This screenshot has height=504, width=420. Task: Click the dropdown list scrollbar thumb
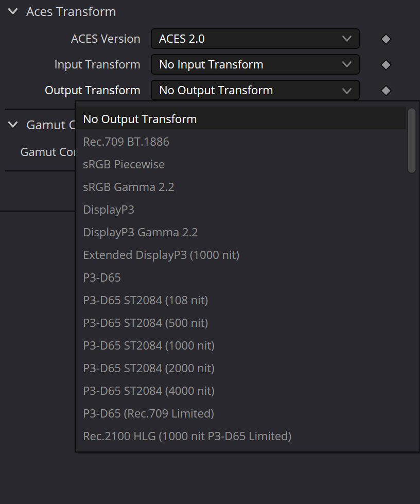(x=412, y=141)
